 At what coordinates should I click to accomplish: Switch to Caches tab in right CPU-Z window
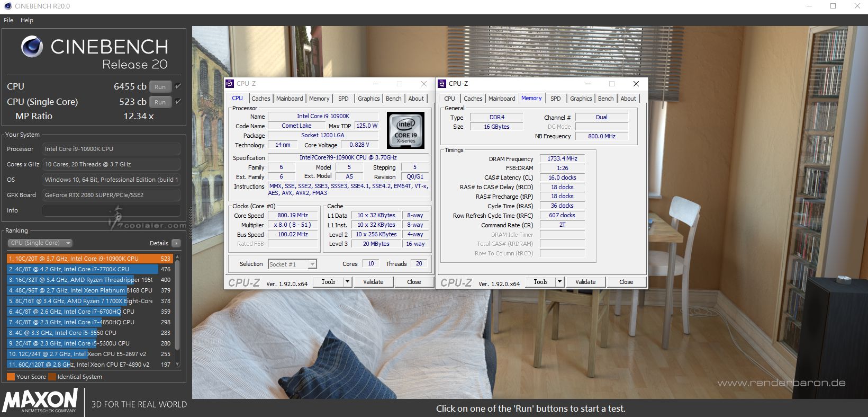pyautogui.click(x=473, y=99)
